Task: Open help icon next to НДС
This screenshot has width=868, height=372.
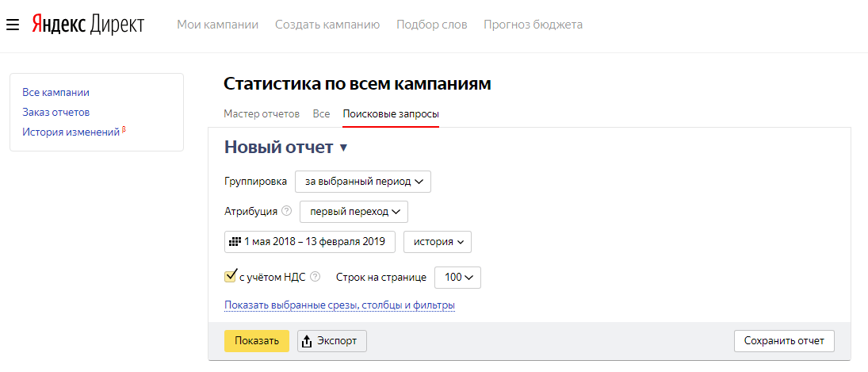Action: point(315,277)
